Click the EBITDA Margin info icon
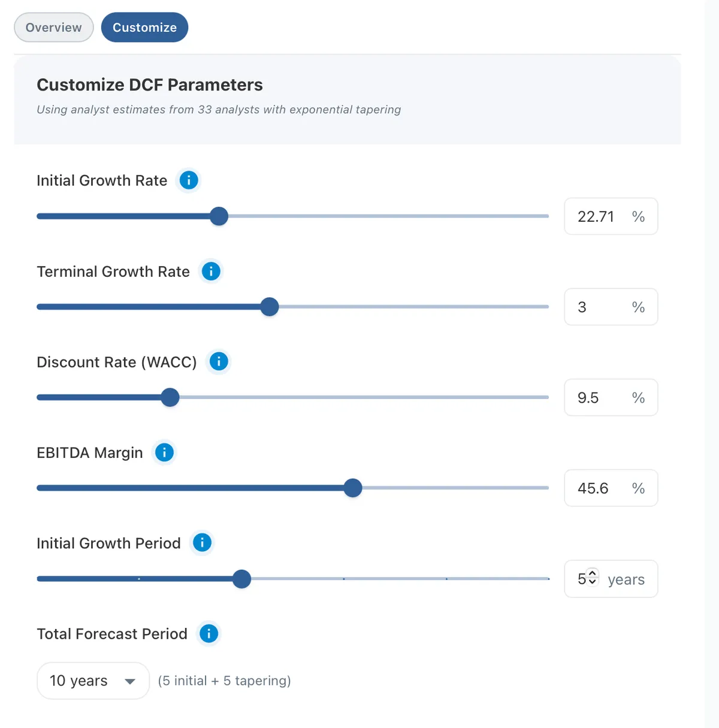The image size is (719, 728). [x=164, y=452]
